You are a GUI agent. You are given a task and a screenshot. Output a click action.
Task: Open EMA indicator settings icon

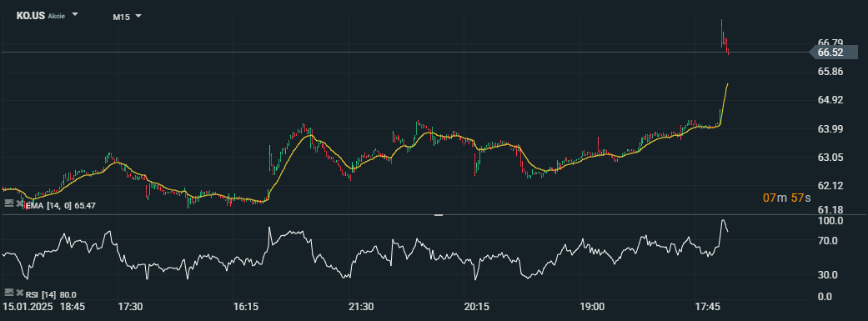tap(8, 203)
